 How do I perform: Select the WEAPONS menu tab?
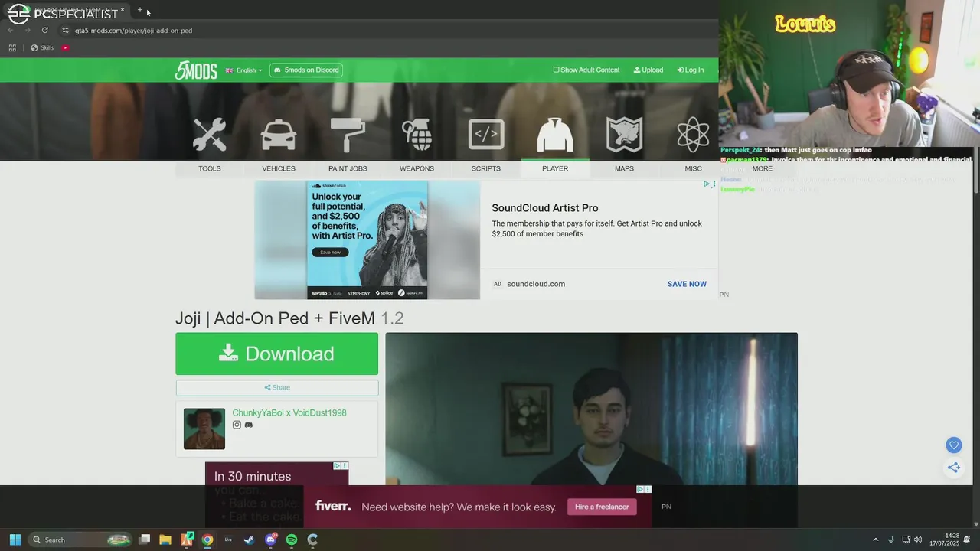[x=416, y=168]
